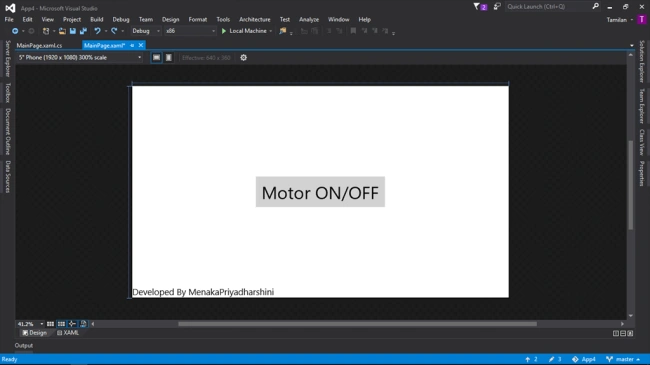
Task: Open the Analyze menu
Action: (309, 19)
